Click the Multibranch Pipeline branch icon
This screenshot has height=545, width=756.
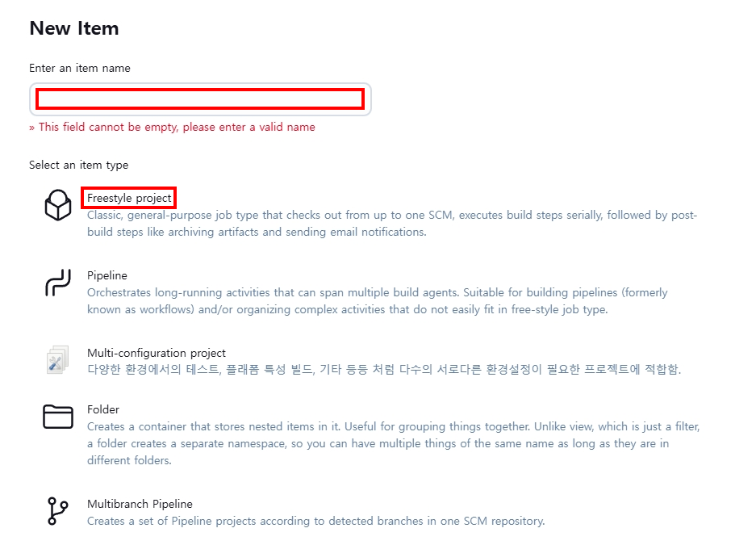[x=58, y=511]
